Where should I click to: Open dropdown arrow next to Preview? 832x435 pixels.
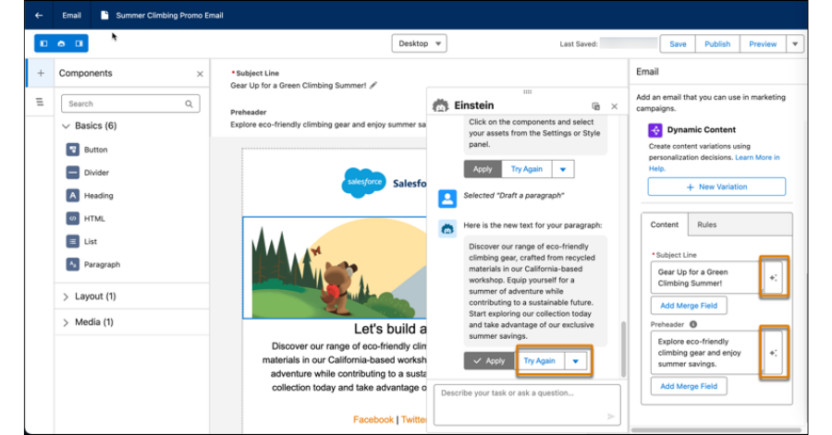(795, 44)
